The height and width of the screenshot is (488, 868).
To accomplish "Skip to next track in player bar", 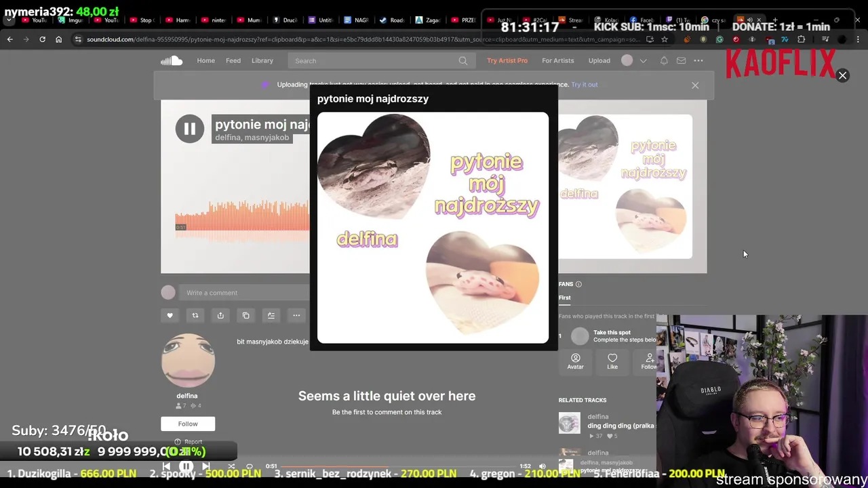I will (206, 466).
